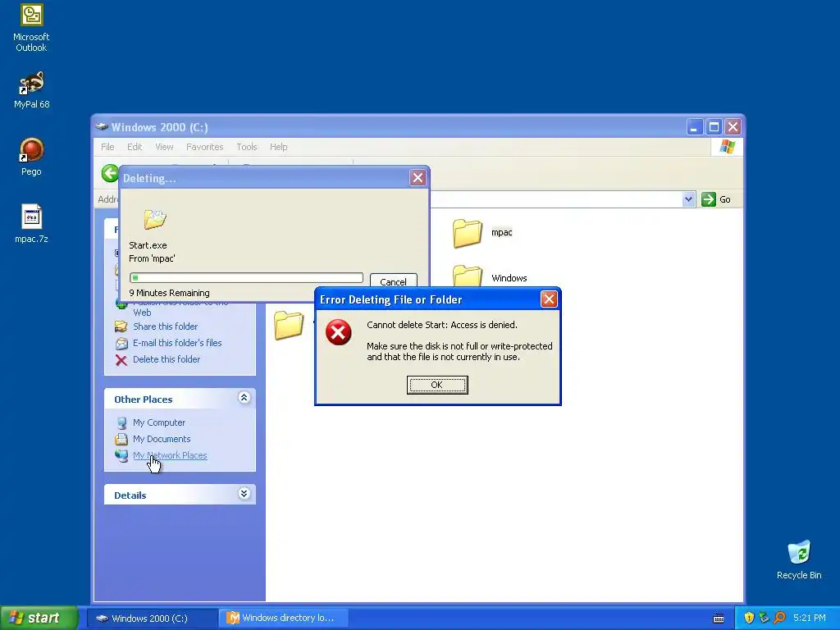
Task: Click the '9 Minutes Remaining' text
Action: tap(169, 293)
